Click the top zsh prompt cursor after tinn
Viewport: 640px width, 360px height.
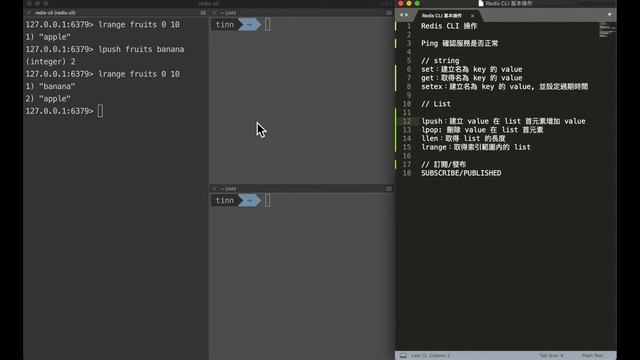pyautogui.click(x=267, y=24)
